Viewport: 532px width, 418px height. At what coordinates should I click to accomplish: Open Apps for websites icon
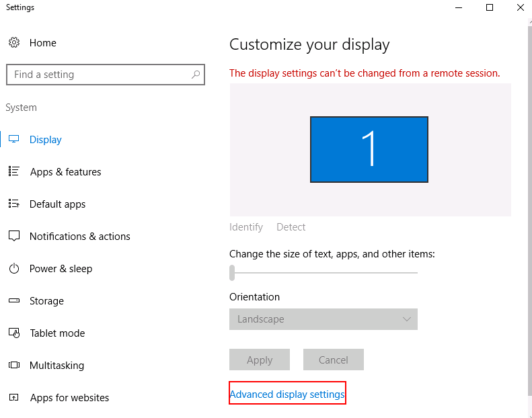14,397
